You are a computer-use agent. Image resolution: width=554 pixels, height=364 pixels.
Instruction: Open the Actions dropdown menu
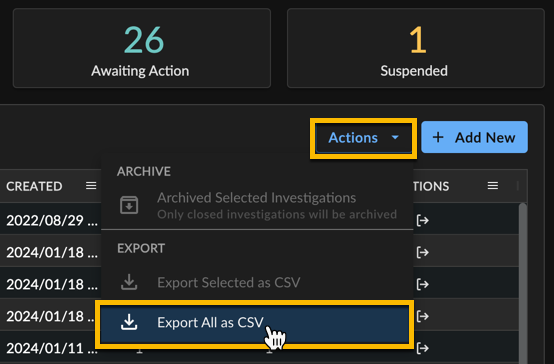364,138
